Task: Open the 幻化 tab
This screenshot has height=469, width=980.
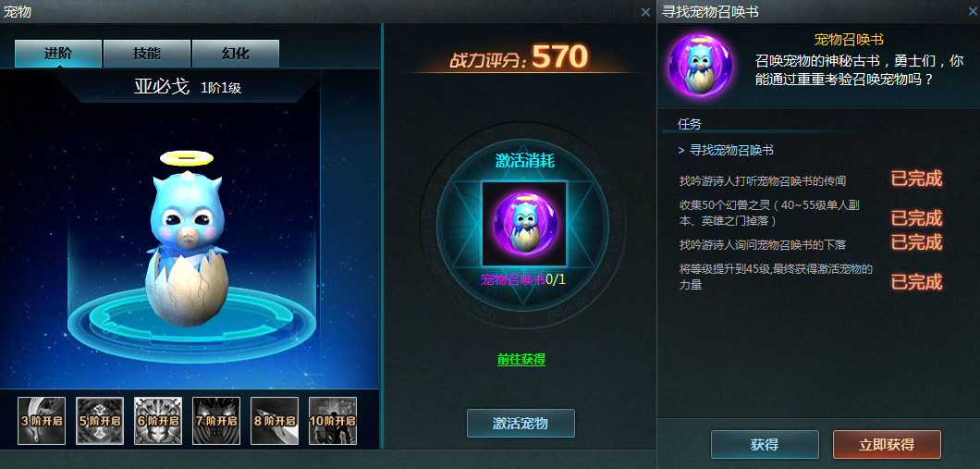Action: pos(236,54)
